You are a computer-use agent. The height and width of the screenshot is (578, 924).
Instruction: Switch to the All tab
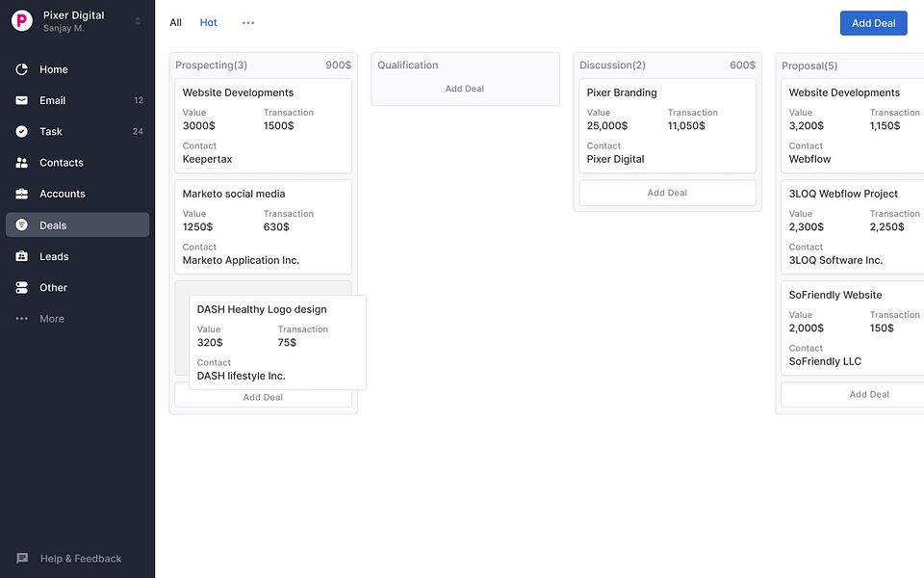click(175, 22)
